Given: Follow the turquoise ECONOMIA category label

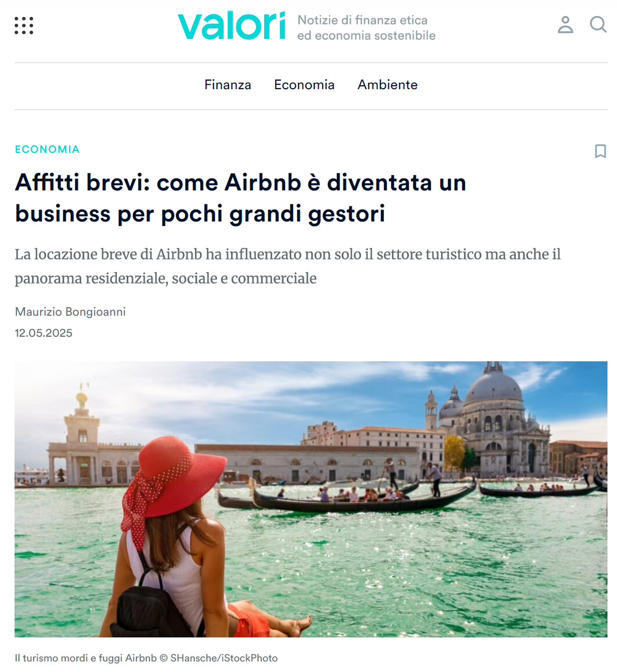Looking at the screenshot, I should [x=47, y=149].
